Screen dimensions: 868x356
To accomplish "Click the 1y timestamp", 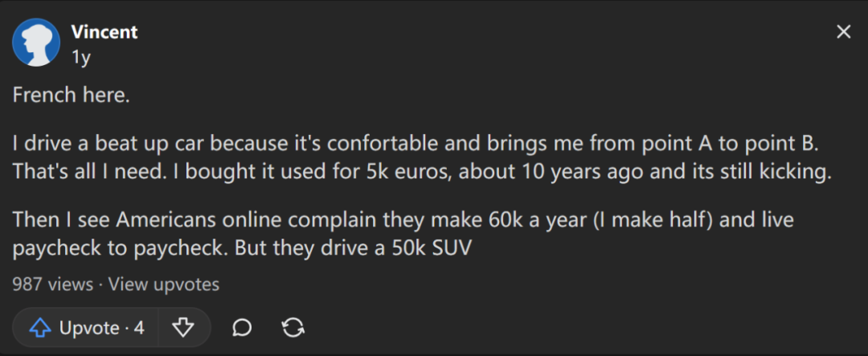I will pos(81,58).
